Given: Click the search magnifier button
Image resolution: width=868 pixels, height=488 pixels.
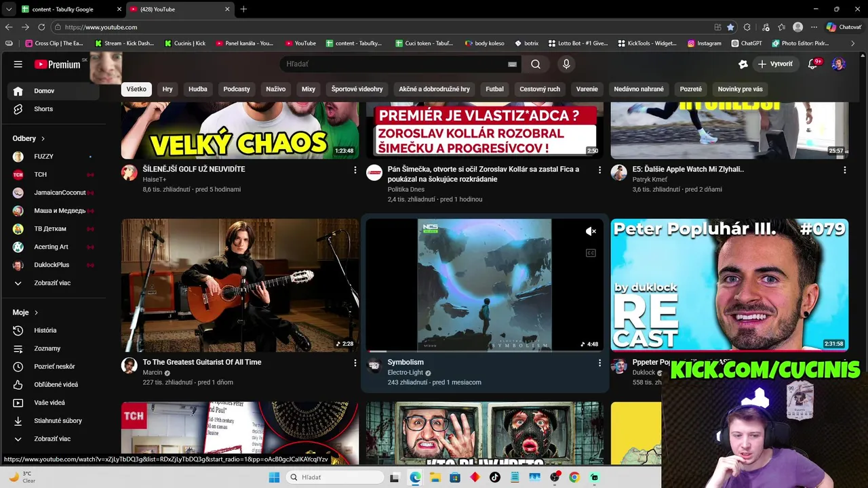Looking at the screenshot, I should click(x=536, y=64).
